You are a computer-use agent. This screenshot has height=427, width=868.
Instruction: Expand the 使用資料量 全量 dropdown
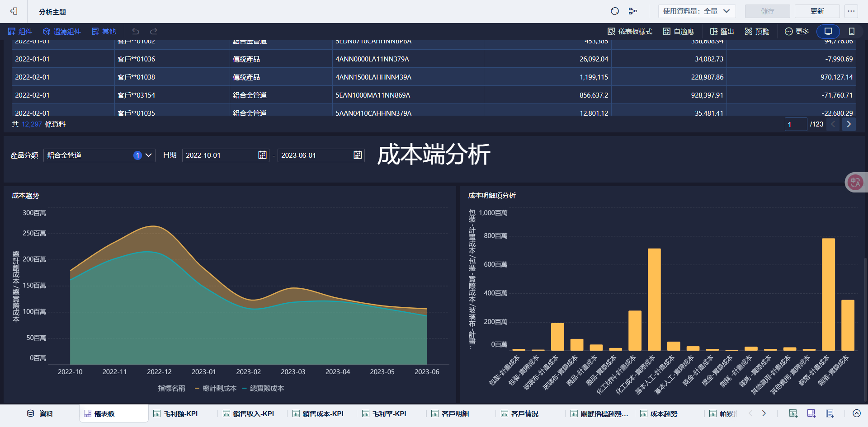[697, 11]
